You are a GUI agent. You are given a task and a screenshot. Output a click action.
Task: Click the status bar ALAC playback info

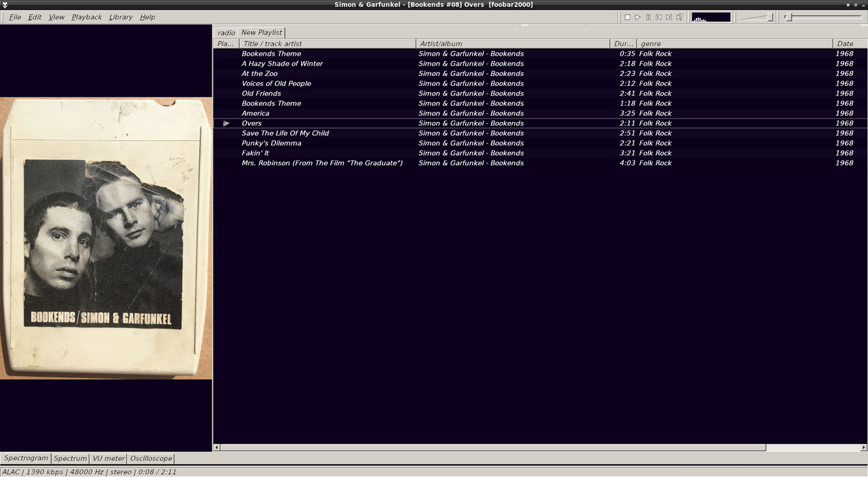click(x=90, y=472)
